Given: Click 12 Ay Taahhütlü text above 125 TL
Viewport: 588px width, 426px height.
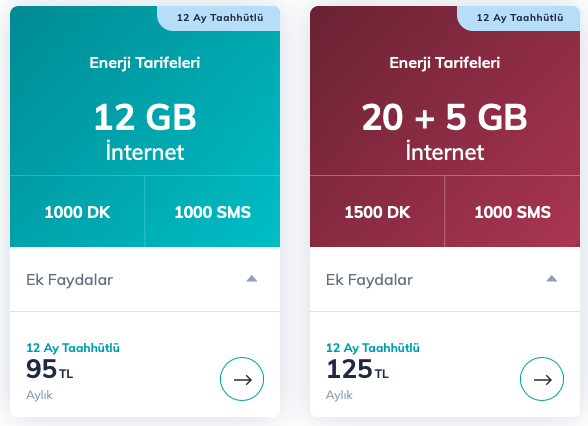Looking at the screenshot, I should tap(373, 348).
